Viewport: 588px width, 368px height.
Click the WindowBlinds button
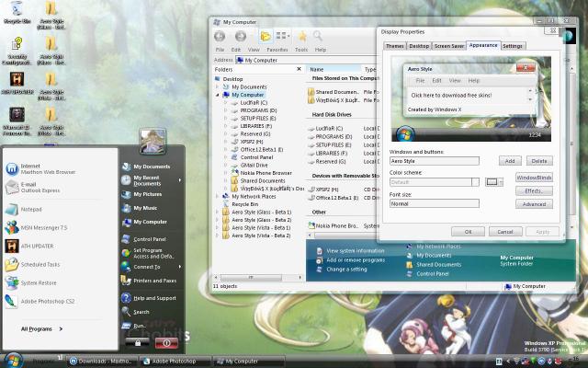(x=534, y=178)
